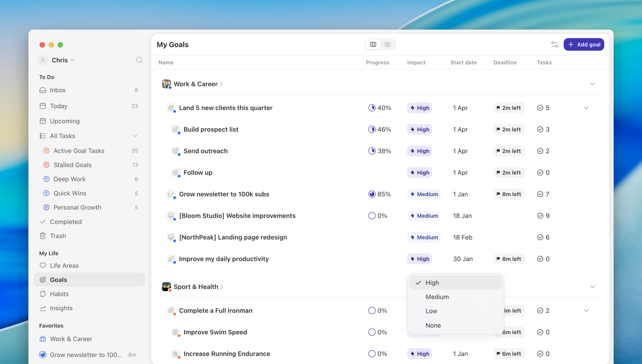Click the Stalled Goals filter icon

(x=46, y=165)
